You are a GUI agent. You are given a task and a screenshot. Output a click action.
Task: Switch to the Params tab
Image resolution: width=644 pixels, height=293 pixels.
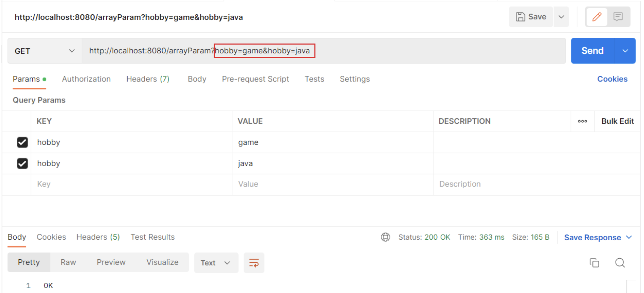coord(29,79)
